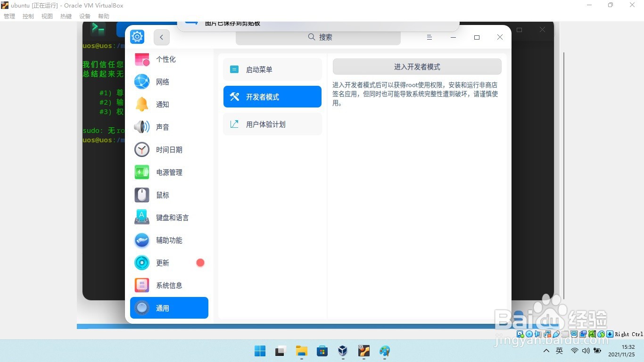Viewport: 644px width, 362px height.
Task: Open the 时间日期 date and time settings
Action: pyautogui.click(x=169, y=150)
